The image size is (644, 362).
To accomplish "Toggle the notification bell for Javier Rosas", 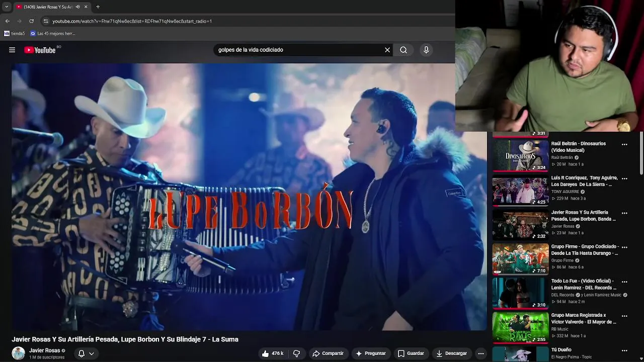I will [82, 353].
